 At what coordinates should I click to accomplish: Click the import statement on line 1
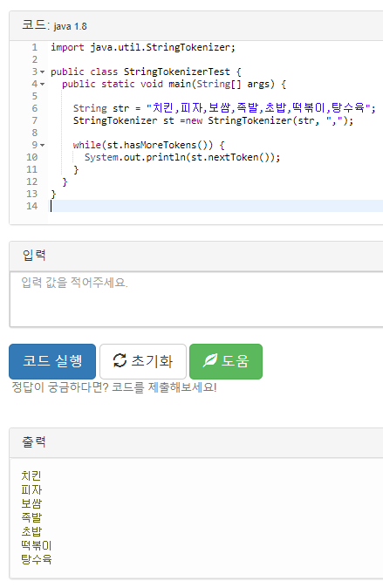(143, 47)
